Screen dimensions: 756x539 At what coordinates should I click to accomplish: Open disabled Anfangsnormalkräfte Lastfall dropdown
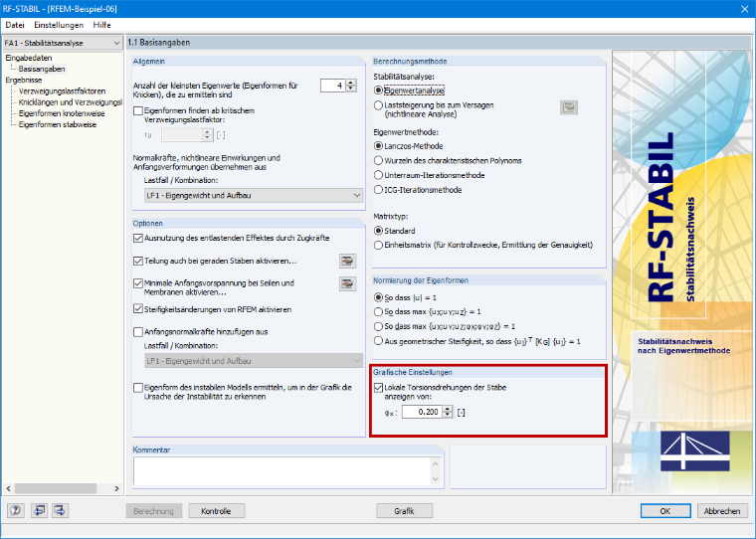pos(254,361)
